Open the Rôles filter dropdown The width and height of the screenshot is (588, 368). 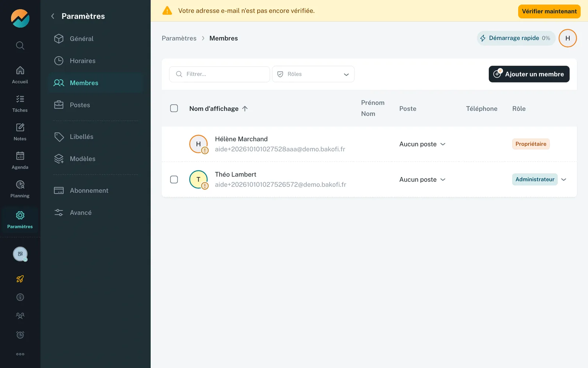(313, 74)
